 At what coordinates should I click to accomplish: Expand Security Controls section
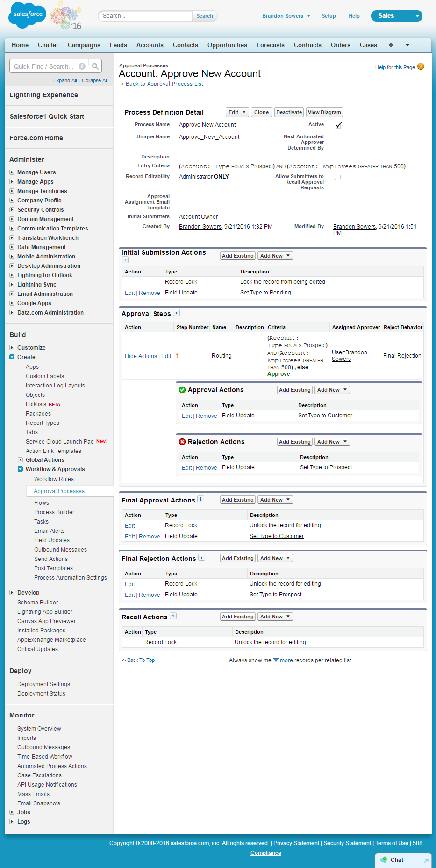coord(12,209)
